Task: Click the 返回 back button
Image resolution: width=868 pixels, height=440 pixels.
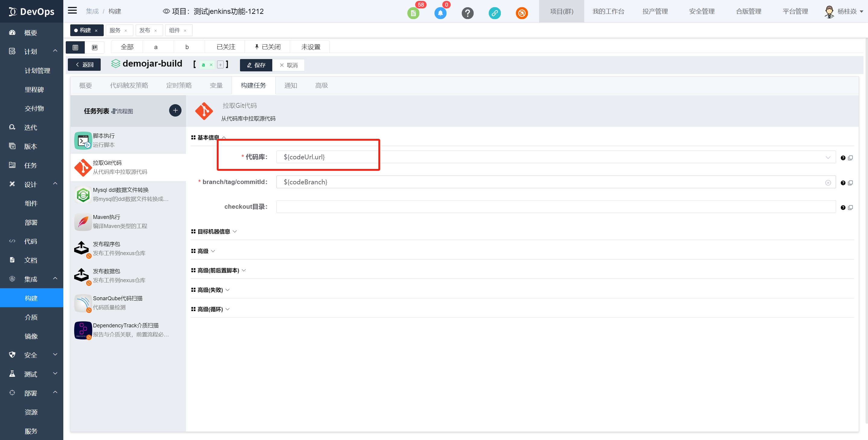Action: coord(84,65)
